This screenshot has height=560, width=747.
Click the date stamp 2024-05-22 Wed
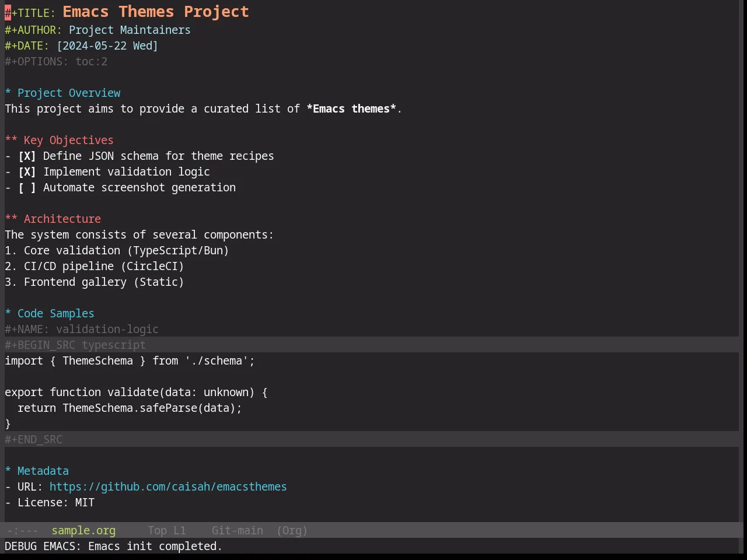click(x=107, y=46)
